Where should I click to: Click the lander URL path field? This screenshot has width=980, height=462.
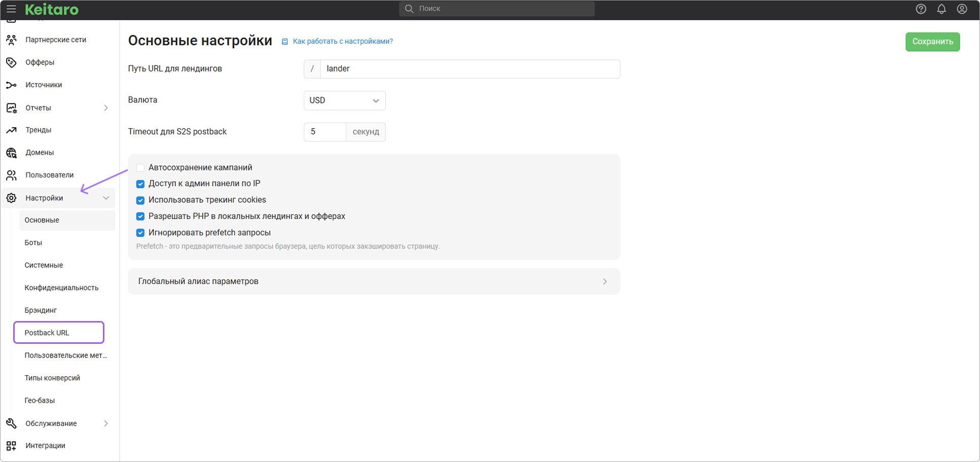click(x=469, y=69)
